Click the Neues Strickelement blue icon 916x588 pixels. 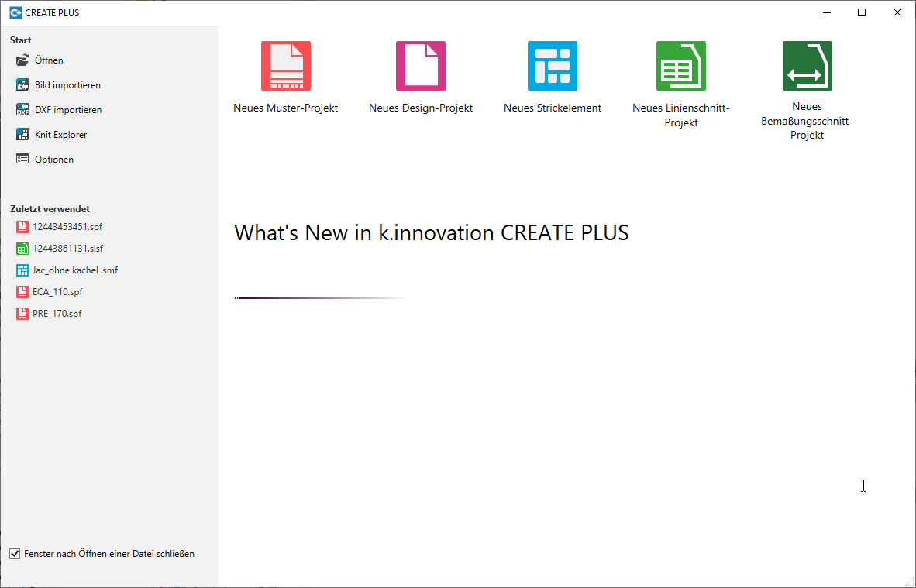coord(553,66)
